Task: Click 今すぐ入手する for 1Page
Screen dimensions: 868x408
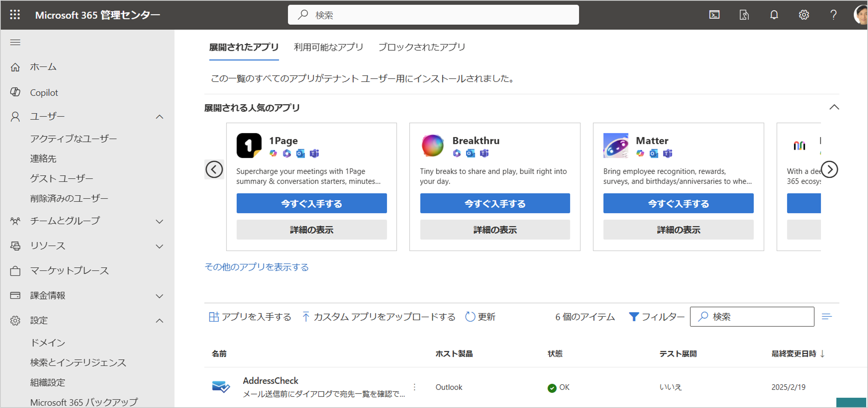Action: pos(312,204)
